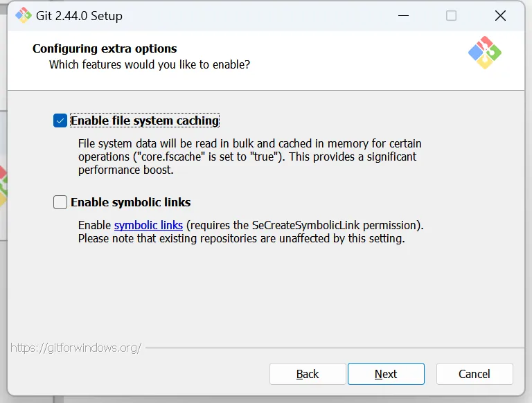This screenshot has width=532, height=403.
Task: Click the "Enable symbolic links" label text
Action: click(131, 202)
